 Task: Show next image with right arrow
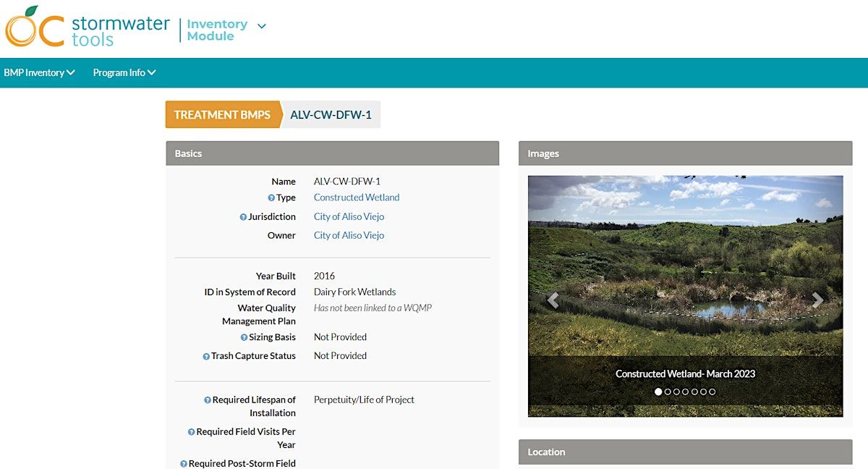(x=817, y=300)
